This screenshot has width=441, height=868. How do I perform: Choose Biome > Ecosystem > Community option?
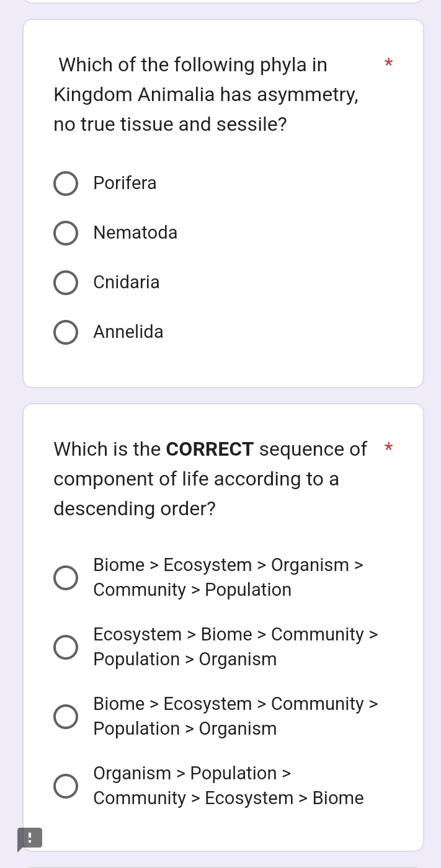point(66,716)
